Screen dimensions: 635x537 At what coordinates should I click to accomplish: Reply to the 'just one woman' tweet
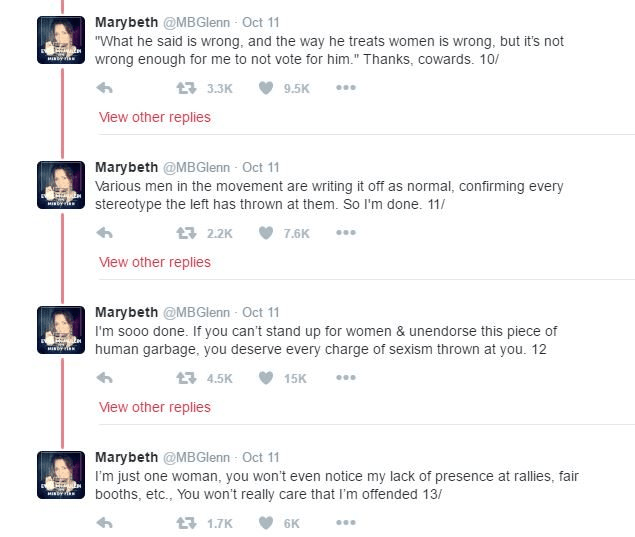104,523
